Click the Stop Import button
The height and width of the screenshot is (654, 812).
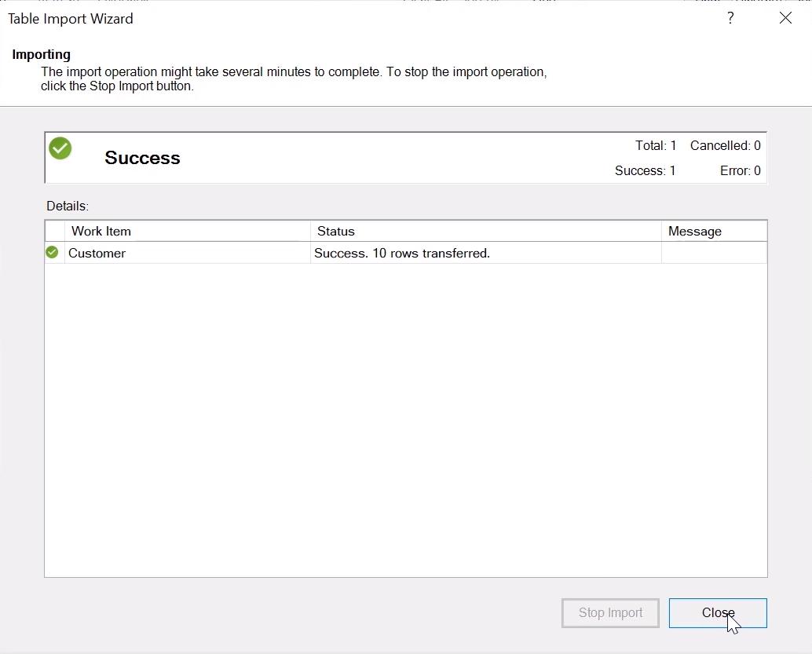point(610,612)
